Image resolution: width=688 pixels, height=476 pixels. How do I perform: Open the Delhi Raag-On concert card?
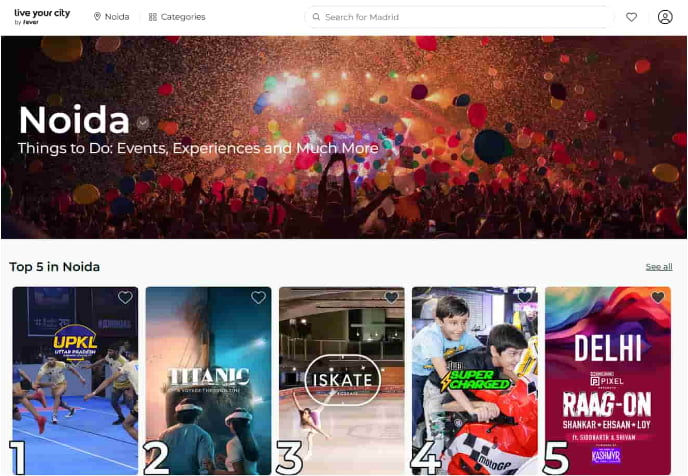click(608, 380)
